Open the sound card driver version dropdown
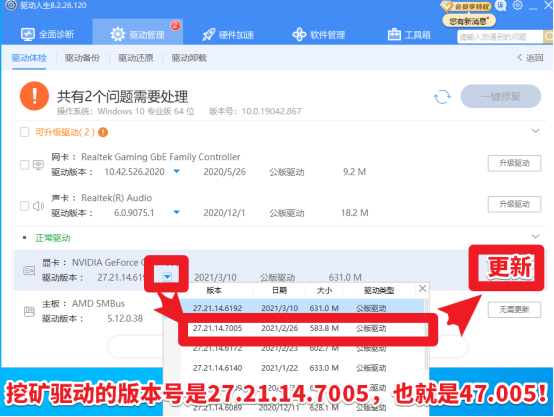 (x=177, y=212)
